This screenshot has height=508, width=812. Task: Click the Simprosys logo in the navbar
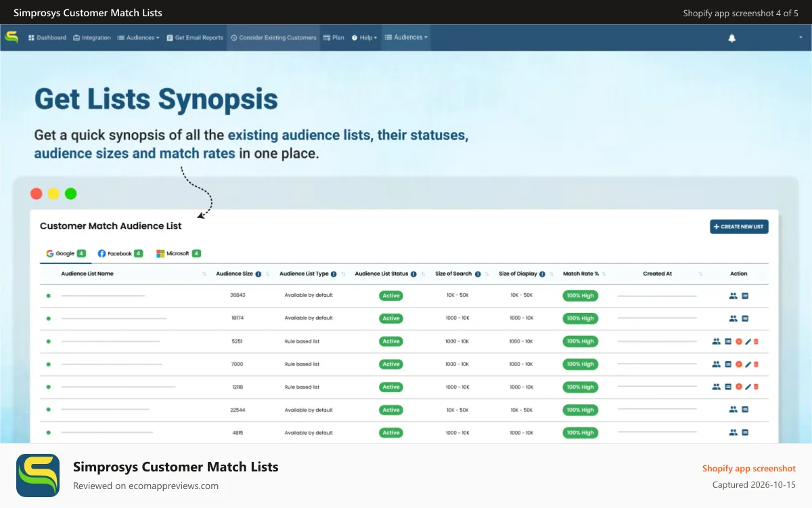12,37
